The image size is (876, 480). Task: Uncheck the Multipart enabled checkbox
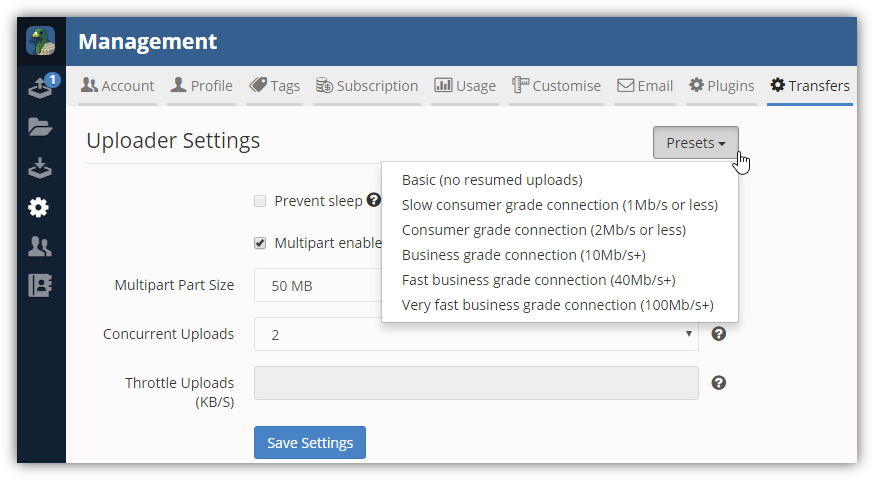coord(260,243)
